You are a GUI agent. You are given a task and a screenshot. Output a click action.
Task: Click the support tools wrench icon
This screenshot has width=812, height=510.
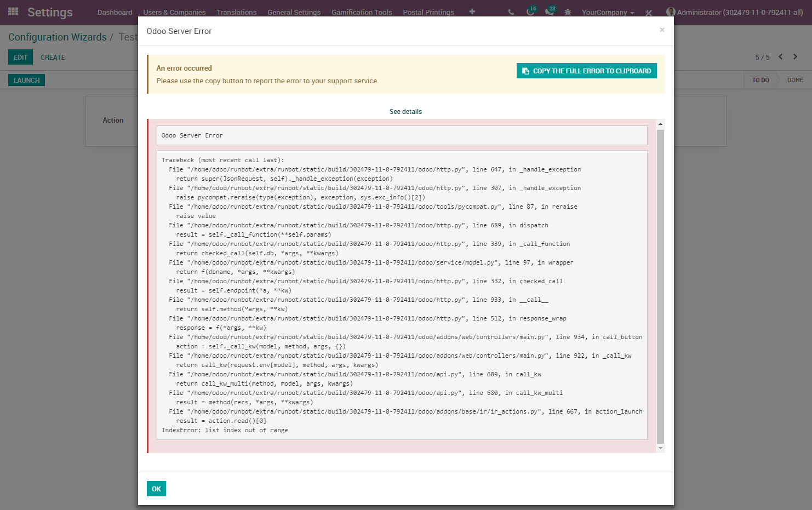649,11
